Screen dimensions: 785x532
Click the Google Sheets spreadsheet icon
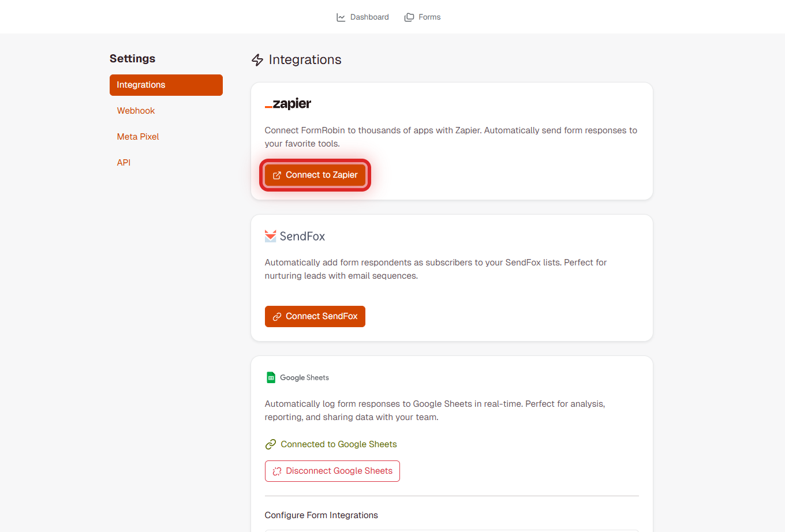(x=270, y=377)
